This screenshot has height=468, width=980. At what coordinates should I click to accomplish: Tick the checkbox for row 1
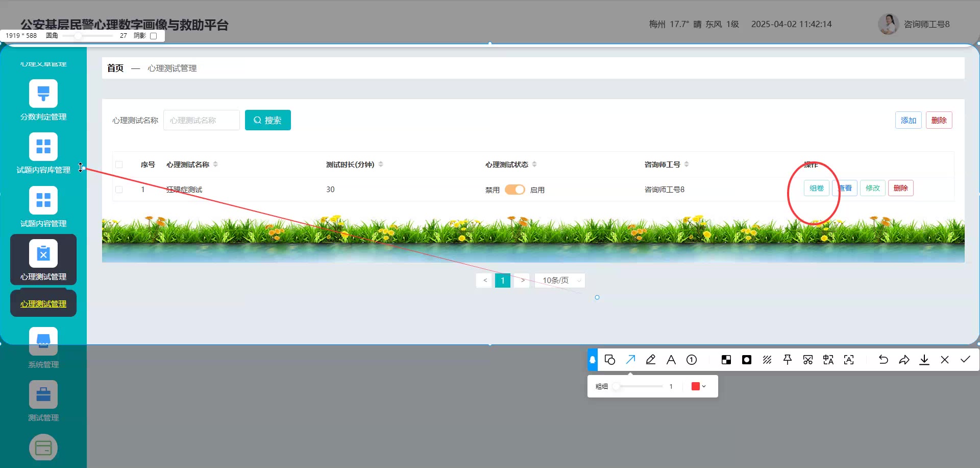(x=119, y=190)
